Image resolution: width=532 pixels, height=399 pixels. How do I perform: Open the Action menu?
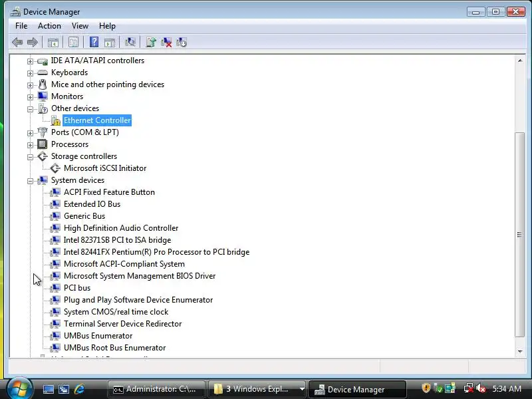[49, 26]
